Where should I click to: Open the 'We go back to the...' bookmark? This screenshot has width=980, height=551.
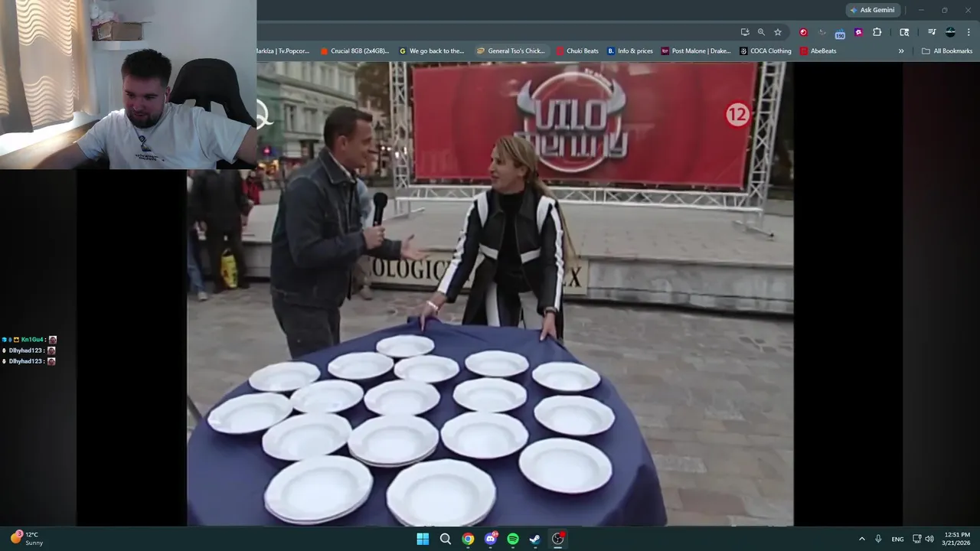click(432, 51)
